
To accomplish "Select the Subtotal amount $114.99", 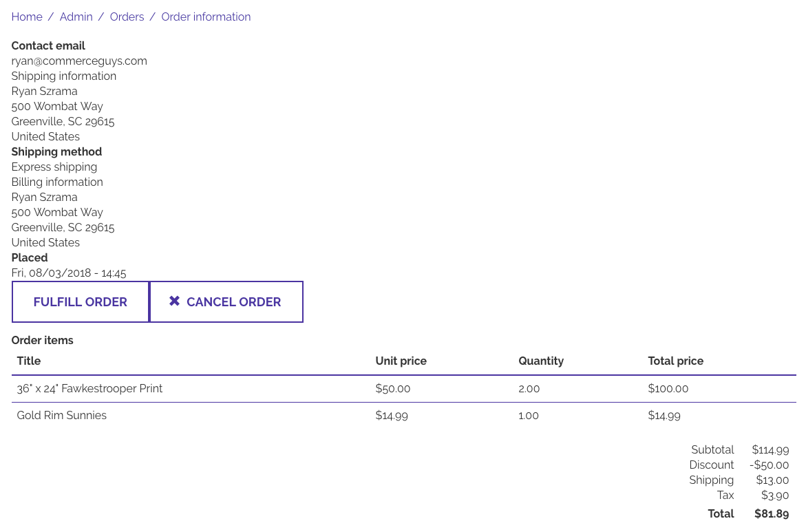I will tap(770, 449).
